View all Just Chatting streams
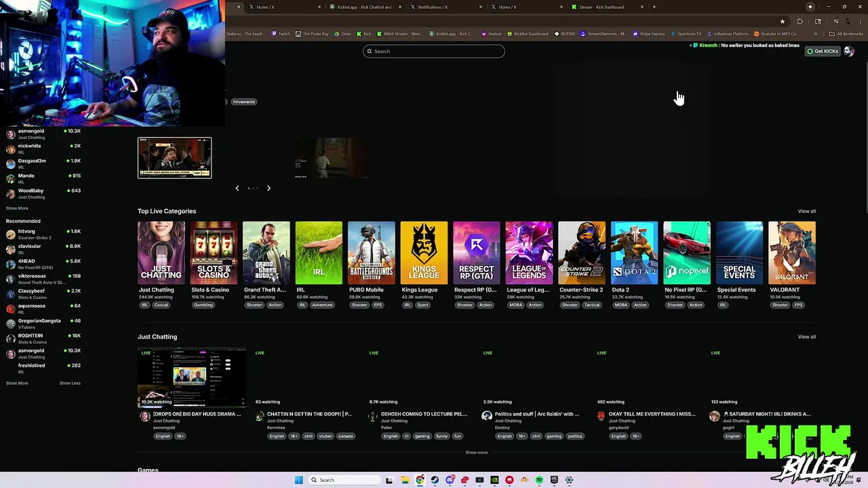868x488 pixels. coord(806,337)
